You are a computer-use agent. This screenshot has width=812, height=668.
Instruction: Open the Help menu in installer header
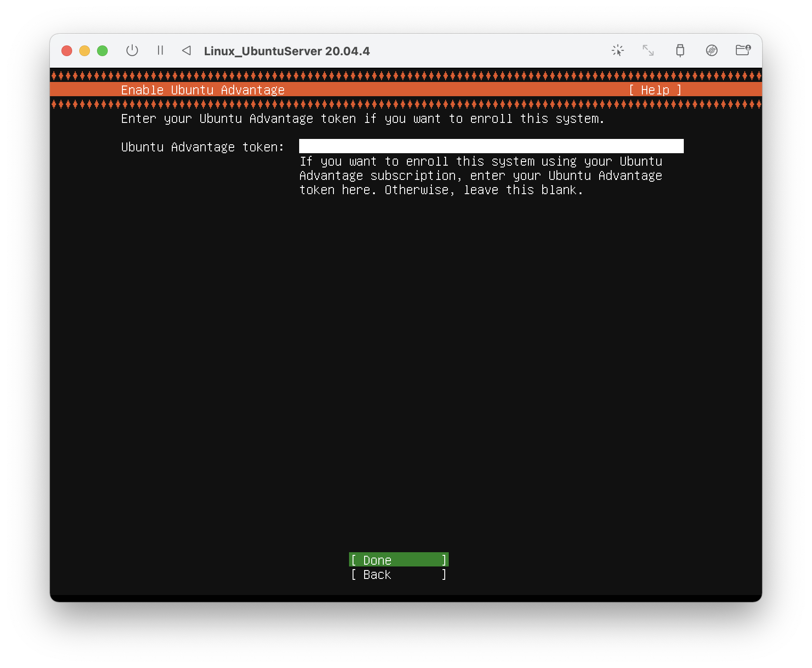point(655,90)
